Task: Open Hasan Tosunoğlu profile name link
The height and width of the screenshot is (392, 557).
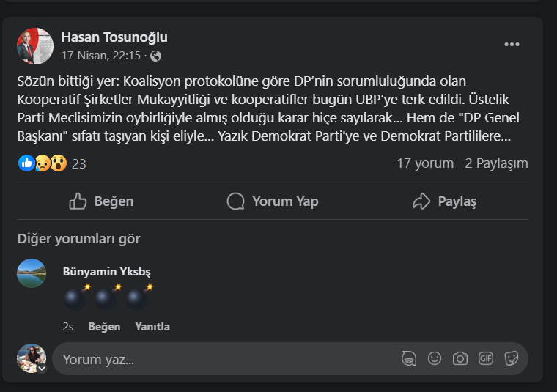Action: point(114,37)
